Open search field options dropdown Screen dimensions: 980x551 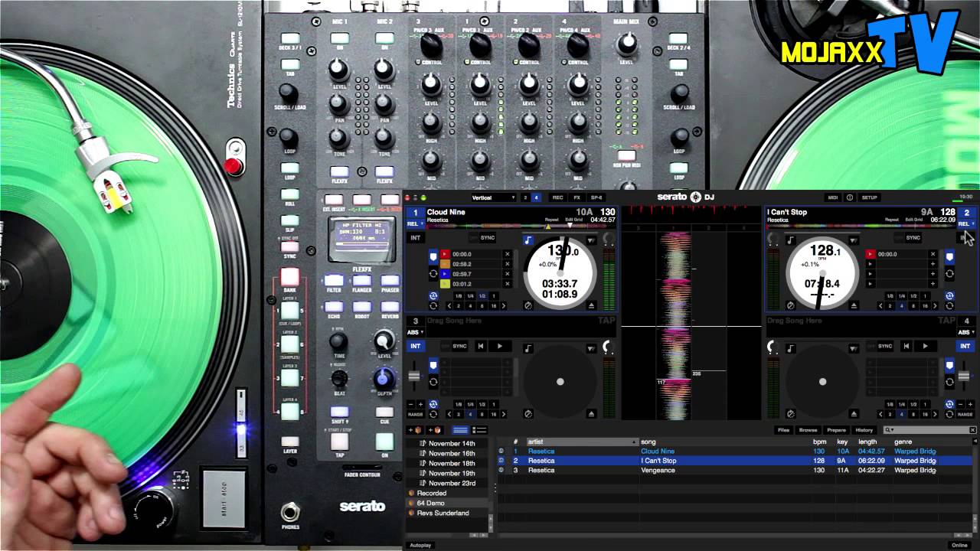pos(890,430)
